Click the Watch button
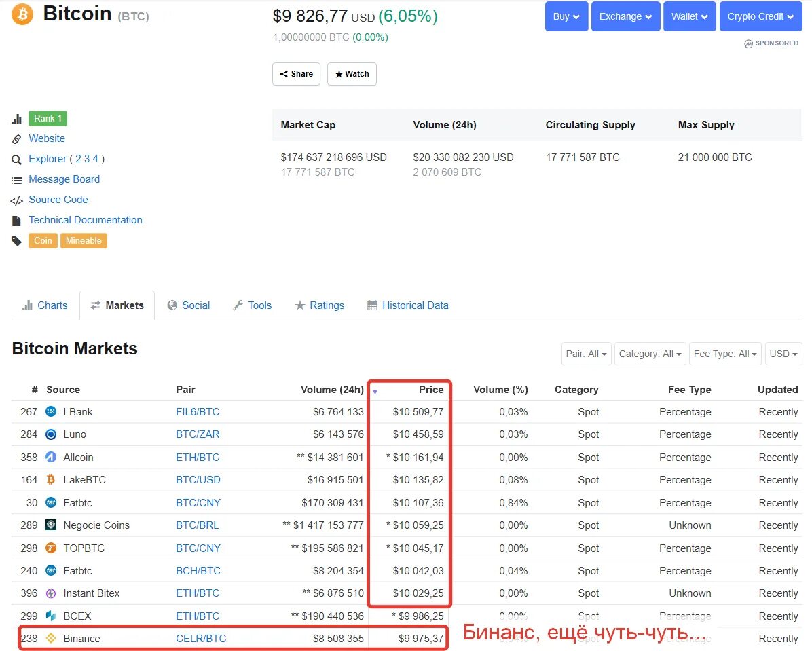812x651 pixels. point(352,74)
